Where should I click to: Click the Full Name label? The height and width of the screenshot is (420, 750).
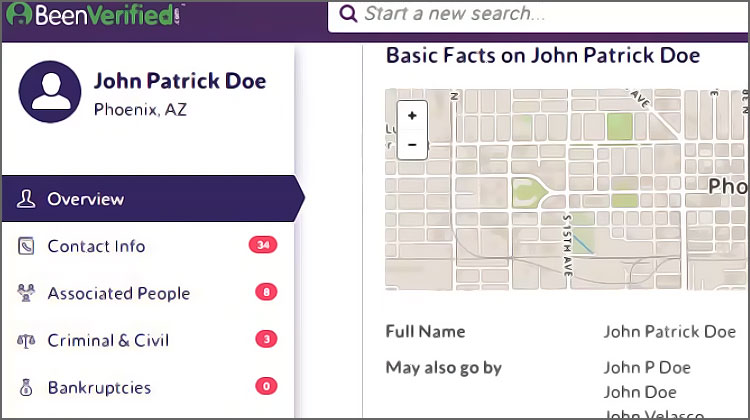425,332
